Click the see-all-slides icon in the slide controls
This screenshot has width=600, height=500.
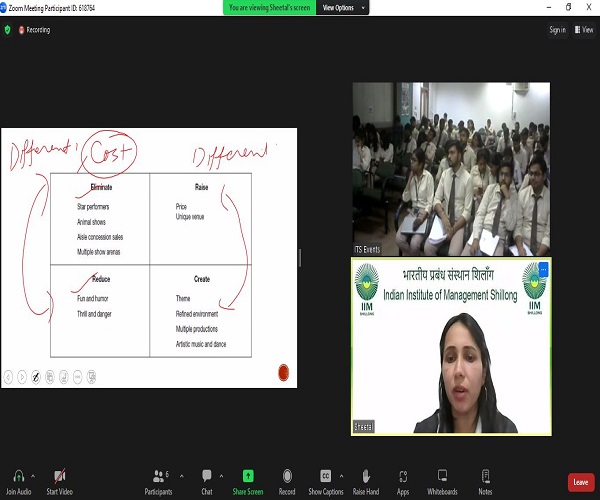click(50, 377)
